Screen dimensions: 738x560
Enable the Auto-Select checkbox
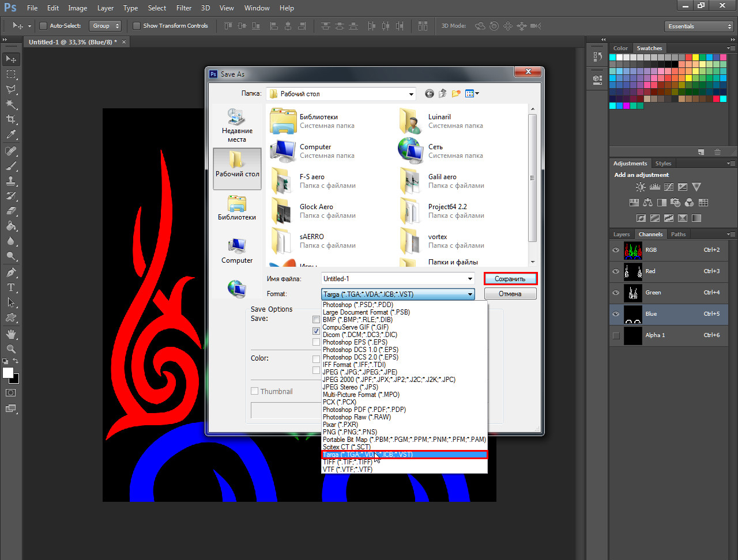tap(43, 26)
